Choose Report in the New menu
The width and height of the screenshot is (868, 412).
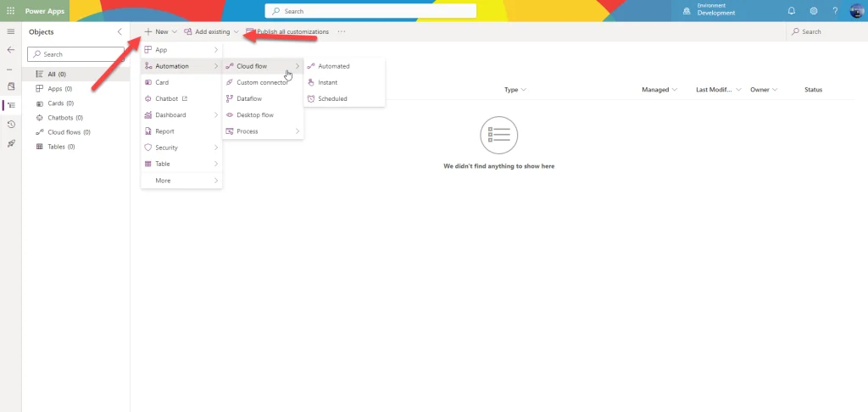[x=181, y=131]
